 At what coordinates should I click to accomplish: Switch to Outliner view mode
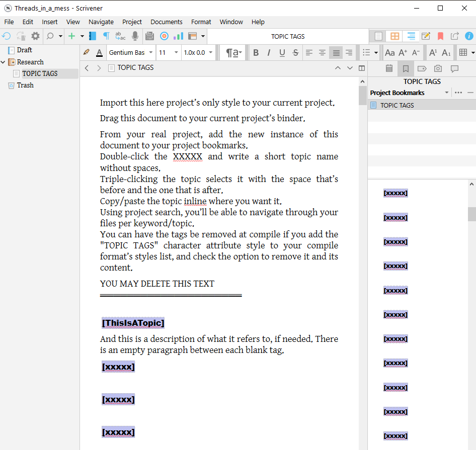[411, 36]
